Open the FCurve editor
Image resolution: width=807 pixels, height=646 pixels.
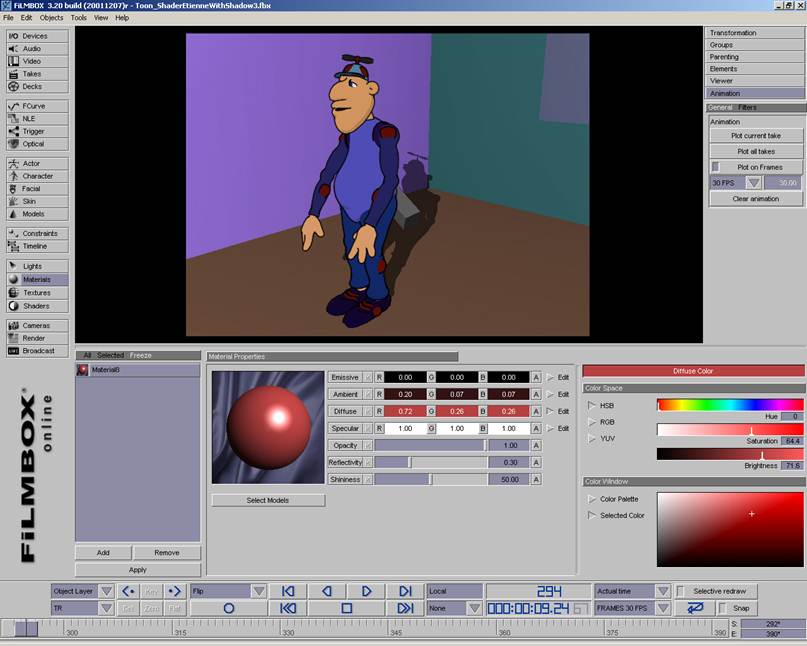pos(37,106)
